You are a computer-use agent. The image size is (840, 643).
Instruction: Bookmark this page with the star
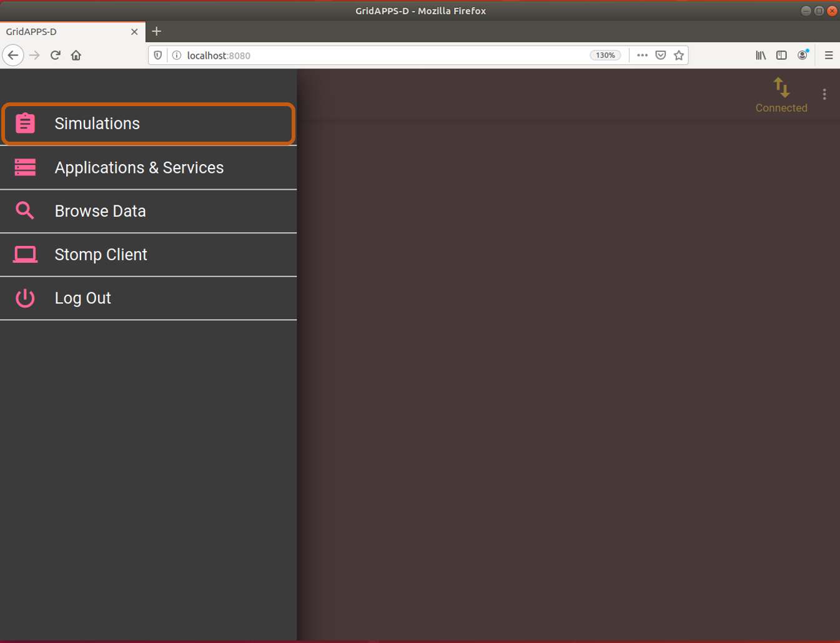click(679, 56)
